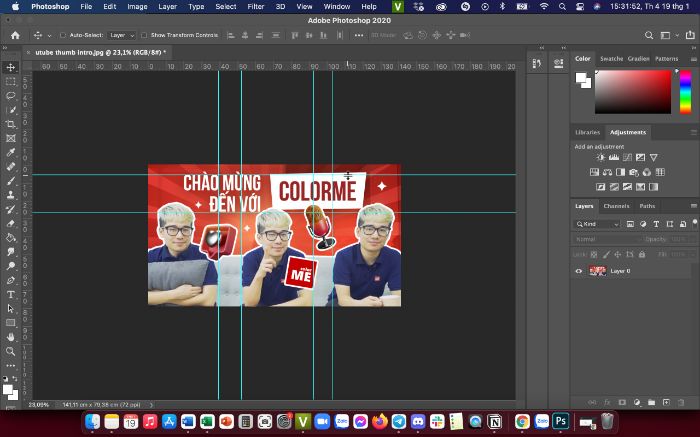Open the Color panel options menu
This screenshot has width=700, height=437.
click(693, 58)
